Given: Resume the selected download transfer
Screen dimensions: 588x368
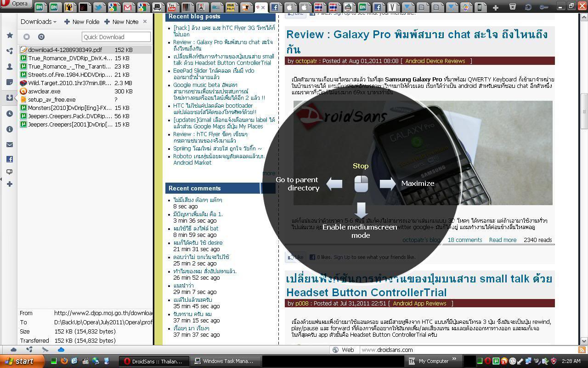Looking at the screenshot, I should coord(41,37).
